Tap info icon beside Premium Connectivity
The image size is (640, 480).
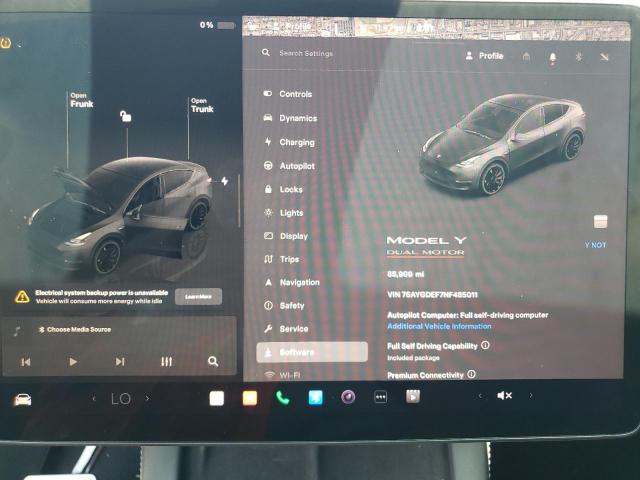pos(471,374)
